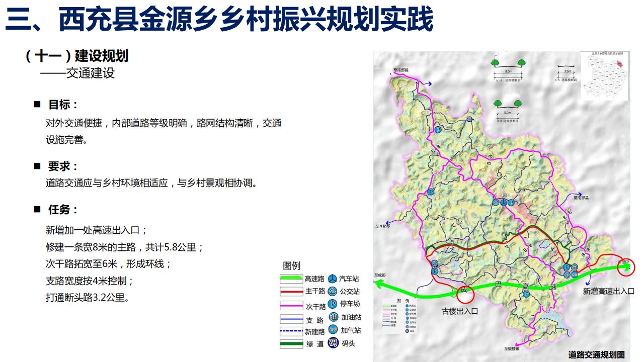Click the subtitle ——交通建设

pos(77,73)
